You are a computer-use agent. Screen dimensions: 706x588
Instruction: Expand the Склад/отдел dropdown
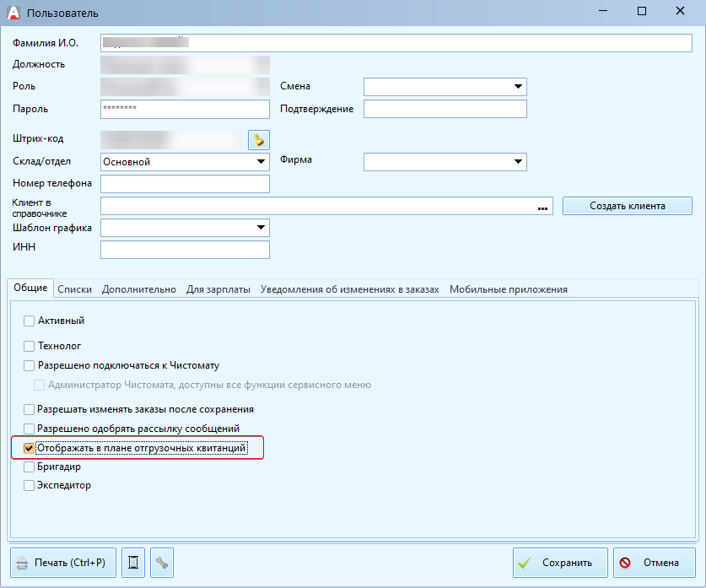coord(185,162)
